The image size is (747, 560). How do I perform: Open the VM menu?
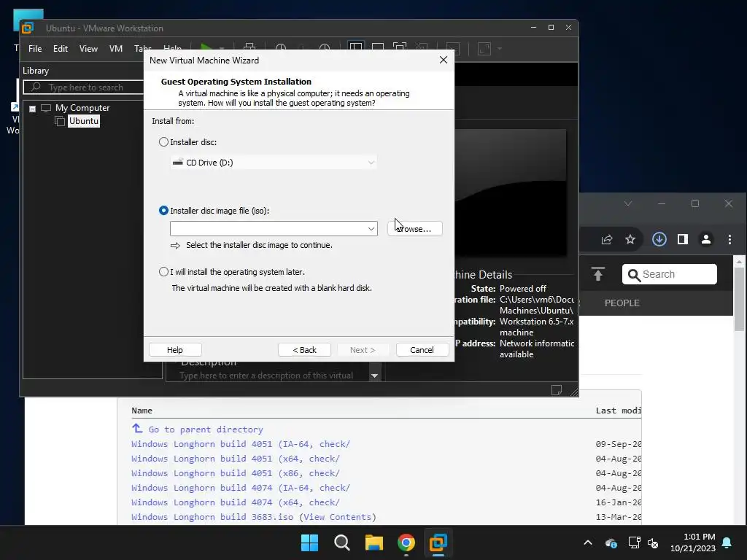point(116,49)
